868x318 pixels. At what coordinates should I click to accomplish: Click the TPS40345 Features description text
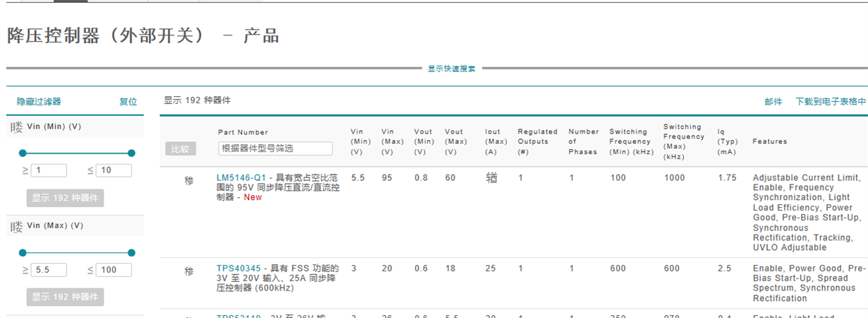point(809,283)
